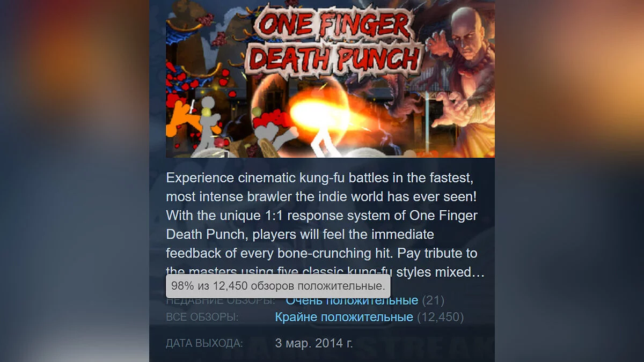Viewport: 644px width, 362px height.
Task: Open the One Finger Death Punch header image
Action: (330, 79)
